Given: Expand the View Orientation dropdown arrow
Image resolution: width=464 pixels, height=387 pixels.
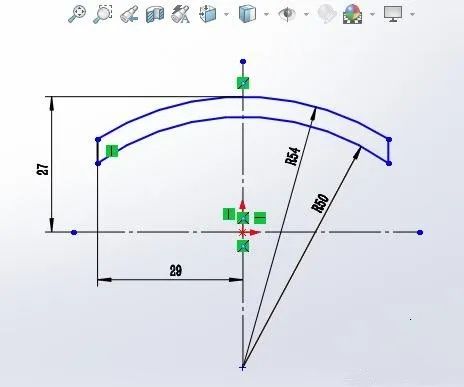Looking at the screenshot, I should pos(227,14).
